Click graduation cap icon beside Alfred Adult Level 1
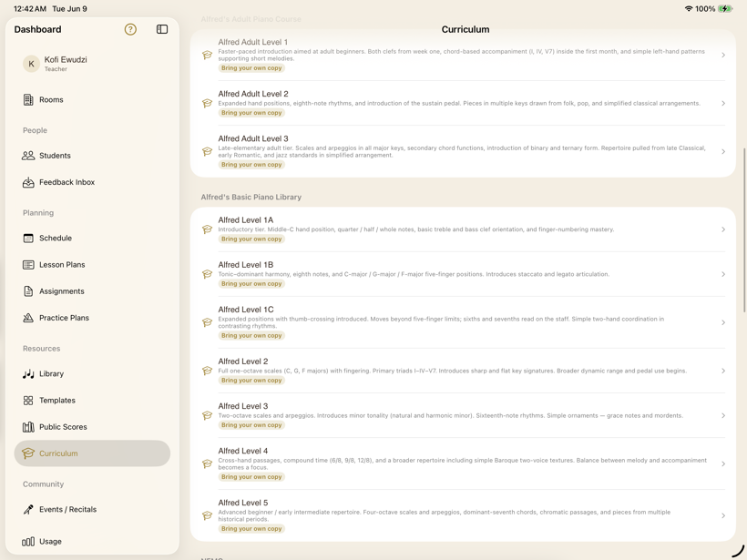The image size is (747, 560). 207,56
